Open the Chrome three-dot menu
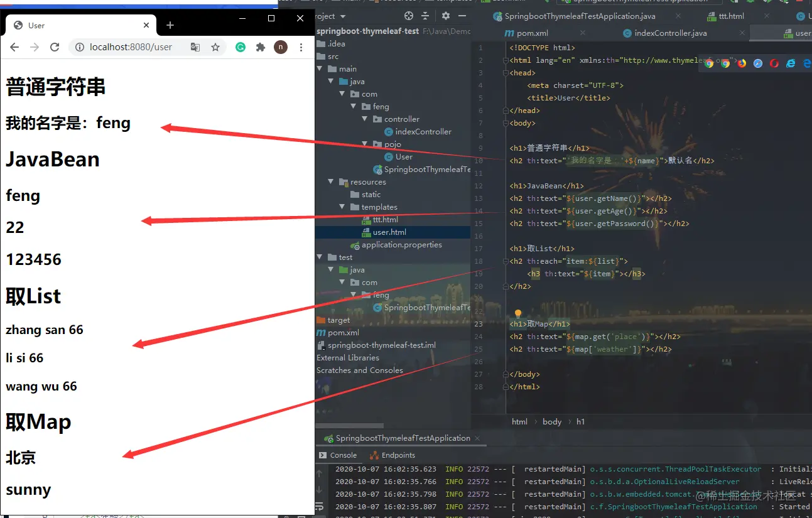The height and width of the screenshot is (518, 812). 301,47
